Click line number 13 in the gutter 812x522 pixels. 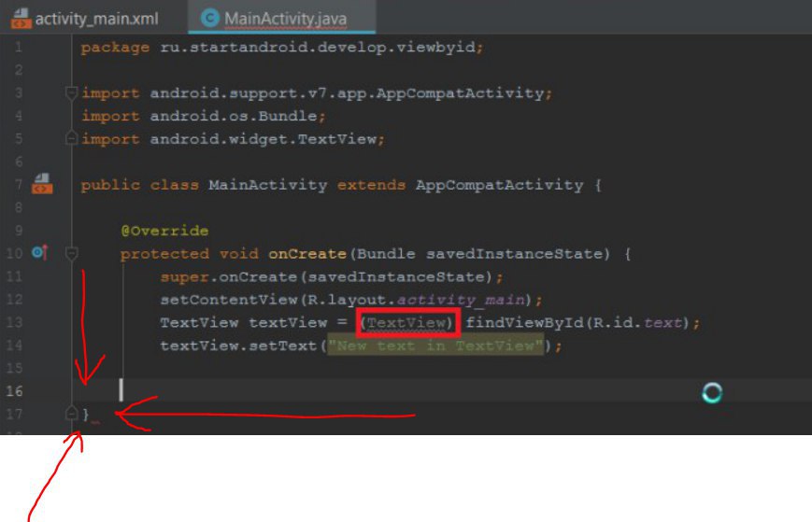14,322
